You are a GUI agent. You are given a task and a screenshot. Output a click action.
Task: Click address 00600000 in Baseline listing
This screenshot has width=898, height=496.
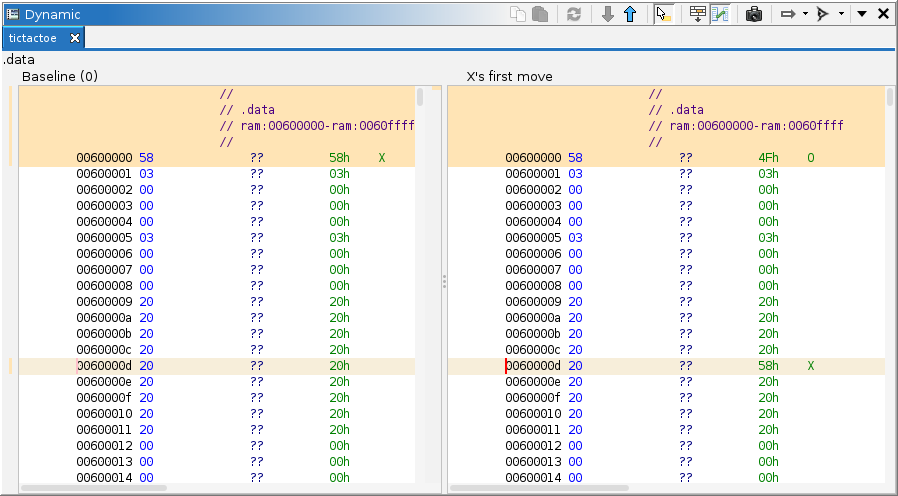[104, 158]
